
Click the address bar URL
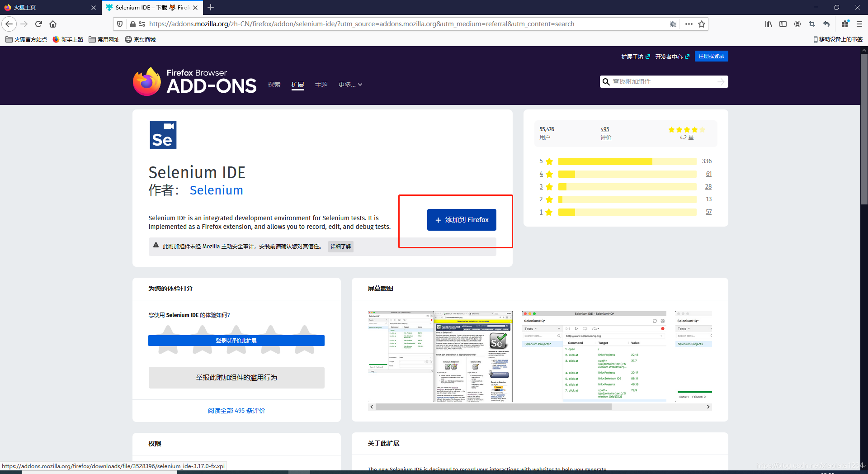point(362,24)
